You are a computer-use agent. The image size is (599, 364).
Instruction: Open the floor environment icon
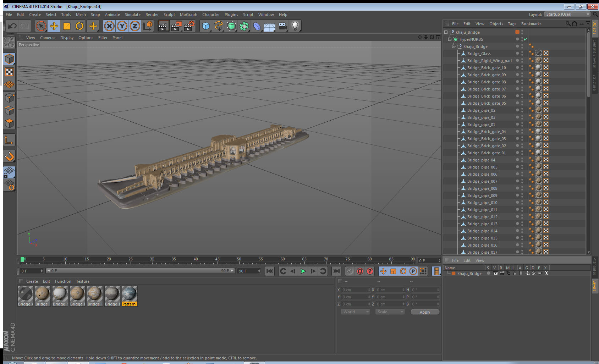[x=270, y=26]
